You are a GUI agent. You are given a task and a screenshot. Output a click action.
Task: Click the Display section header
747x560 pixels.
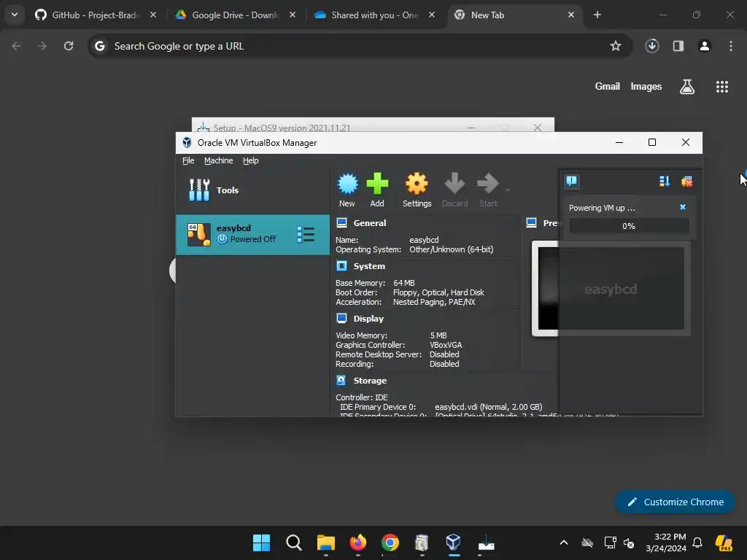click(368, 319)
